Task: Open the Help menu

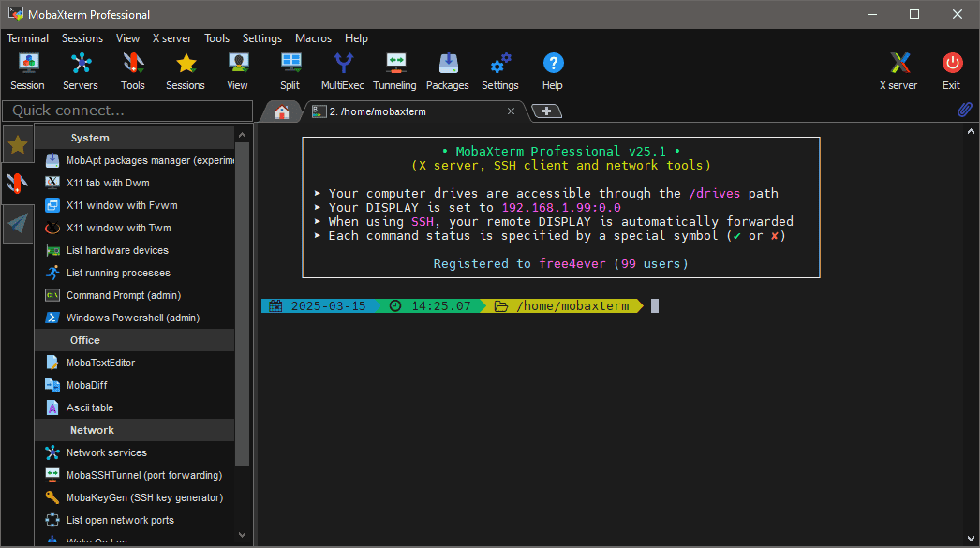Action: [356, 38]
